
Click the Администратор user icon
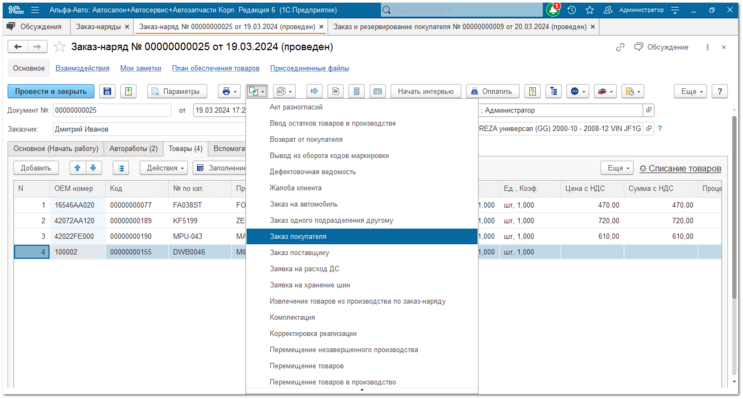point(608,9)
